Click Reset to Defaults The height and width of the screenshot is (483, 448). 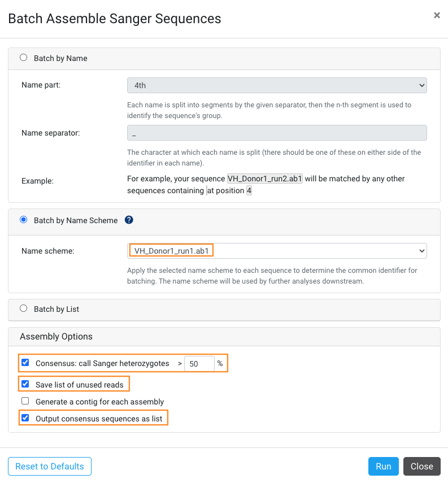(x=50, y=467)
